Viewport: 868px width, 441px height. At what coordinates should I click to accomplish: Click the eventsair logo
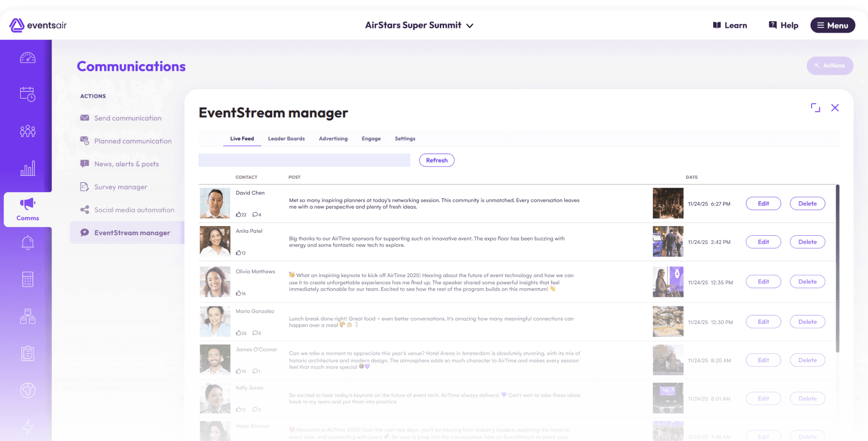pos(37,25)
